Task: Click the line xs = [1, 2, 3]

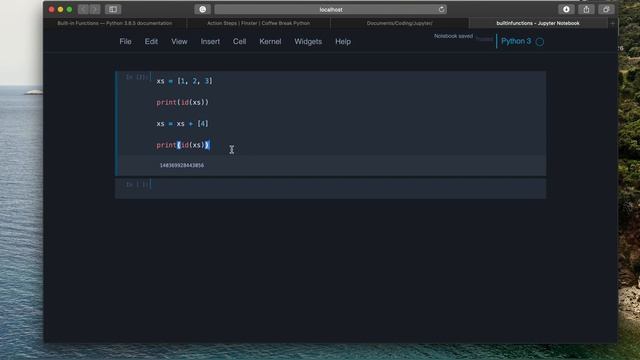Action: (x=184, y=81)
